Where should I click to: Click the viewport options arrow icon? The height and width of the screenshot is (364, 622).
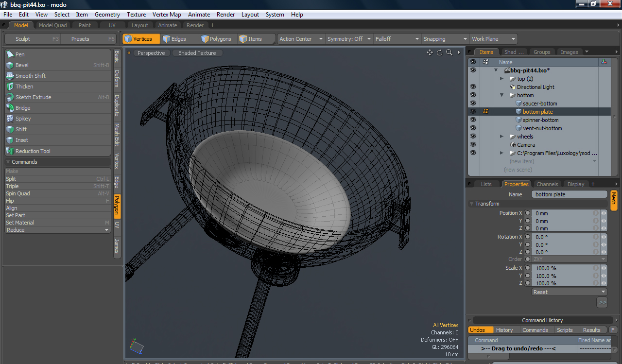coord(459,52)
